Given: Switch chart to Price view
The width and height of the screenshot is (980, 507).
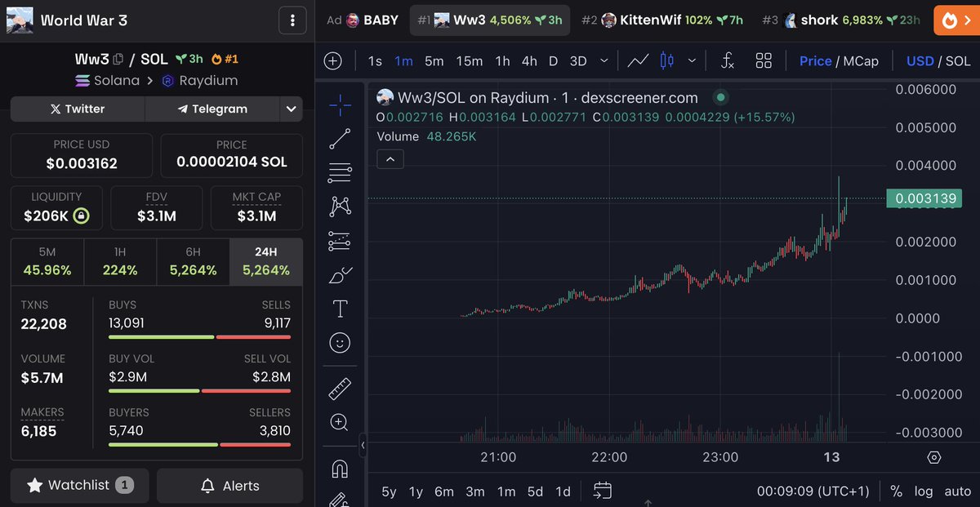Looking at the screenshot, I should click(815, 61).
